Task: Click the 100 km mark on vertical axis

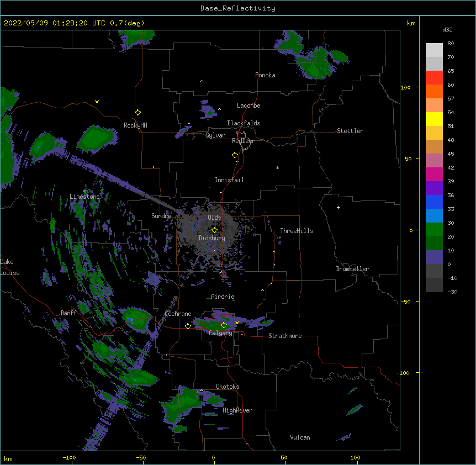Action: pyautogui.click(x=405, y=88)
